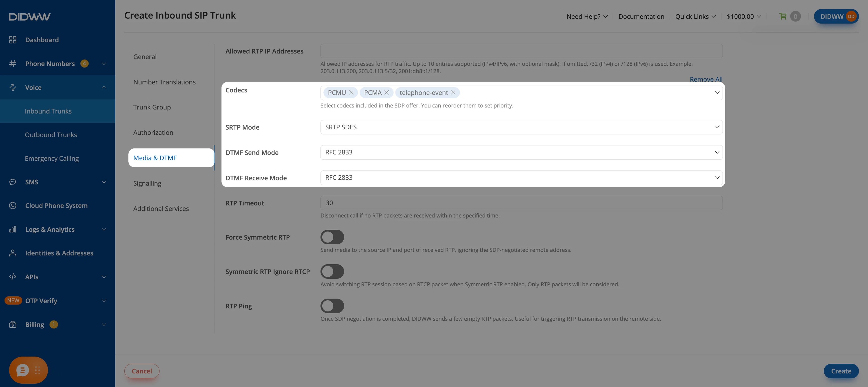Open the DIDWW account button
Viewport: 868px width, 387px height.
(836, 16)
